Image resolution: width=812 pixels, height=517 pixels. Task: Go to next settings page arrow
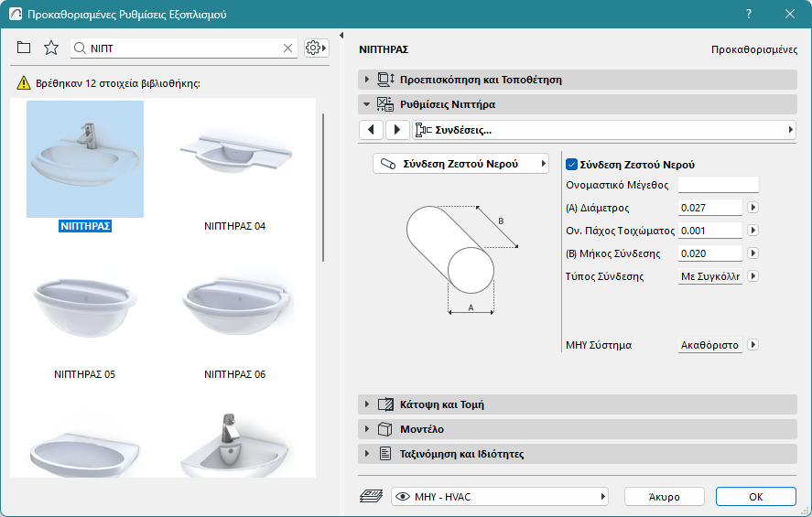pos(397,130)
